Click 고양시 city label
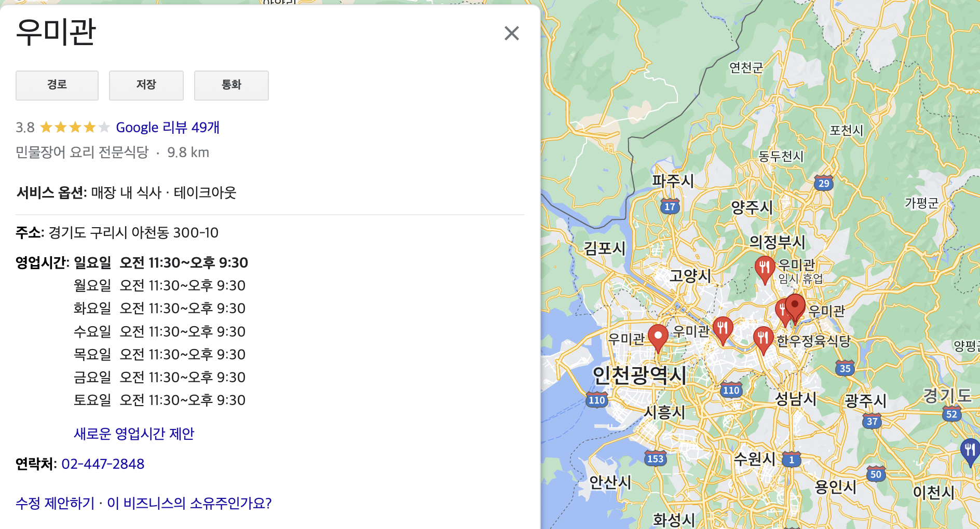The height and width of the screenshot is (529, 980). point(690,275)
